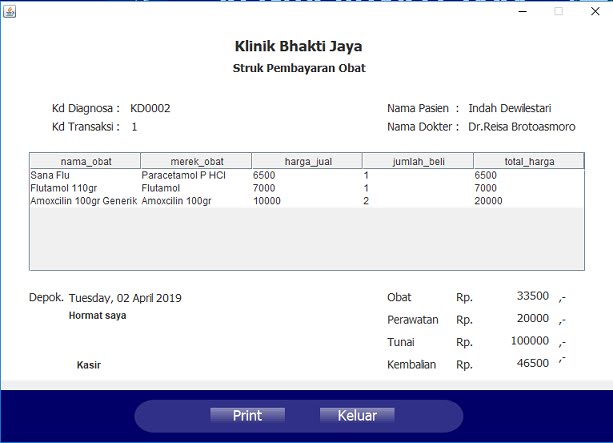Click the Keluar button
The image size is (613, 443).
[x=357, y=415]
